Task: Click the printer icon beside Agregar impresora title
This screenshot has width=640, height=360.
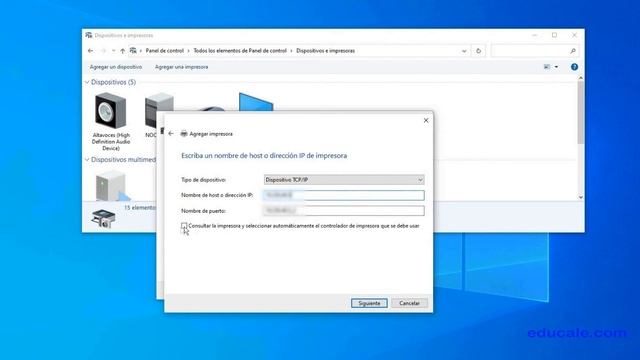Action: (x=184, y=133)
